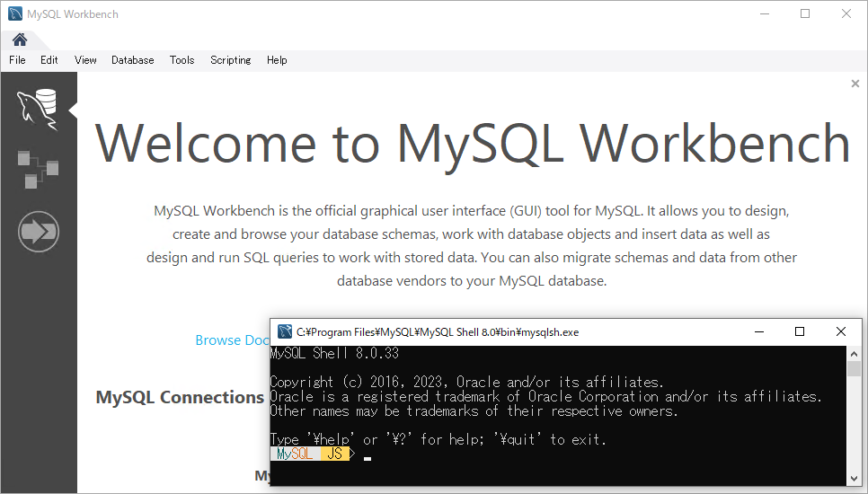Maximize the MySQL Workbench window
868x494 pixels.
pyautogui.click(x=805, y=13)
